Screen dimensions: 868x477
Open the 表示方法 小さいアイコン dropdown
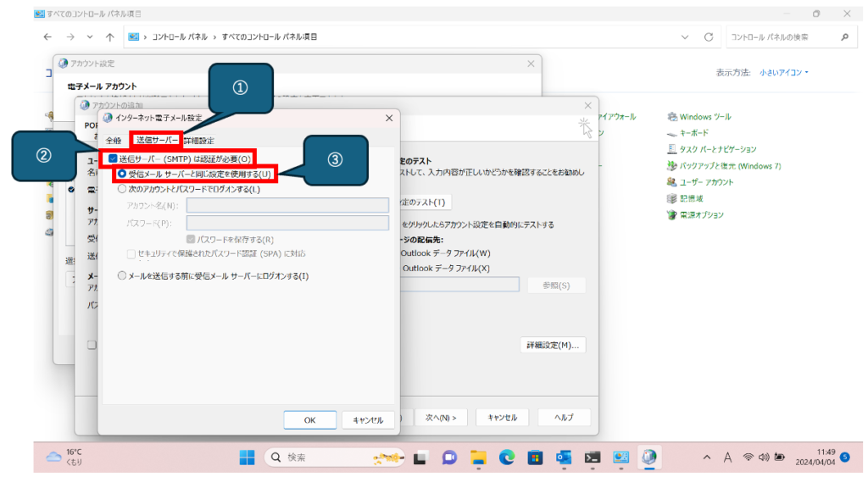coord(784,73)
